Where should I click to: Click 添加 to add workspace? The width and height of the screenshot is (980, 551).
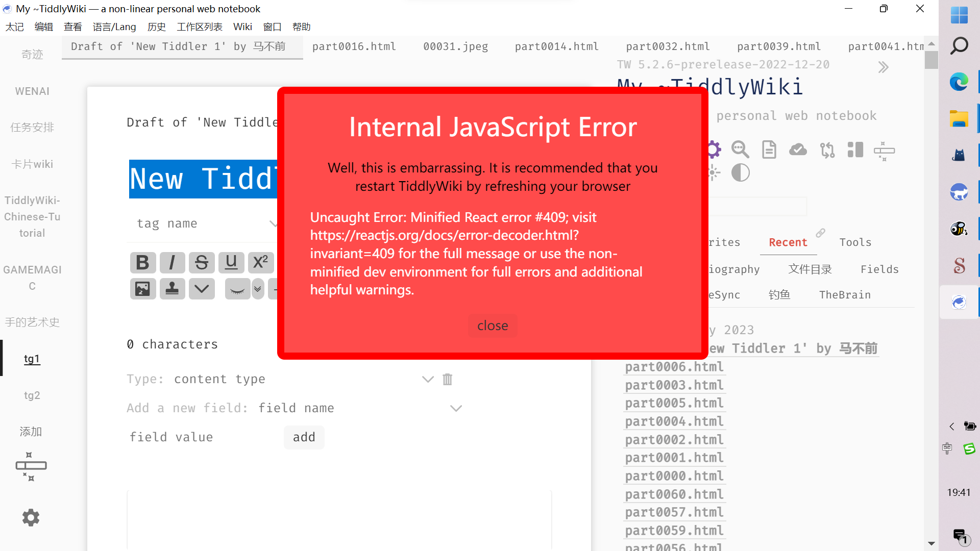(31, 432)
